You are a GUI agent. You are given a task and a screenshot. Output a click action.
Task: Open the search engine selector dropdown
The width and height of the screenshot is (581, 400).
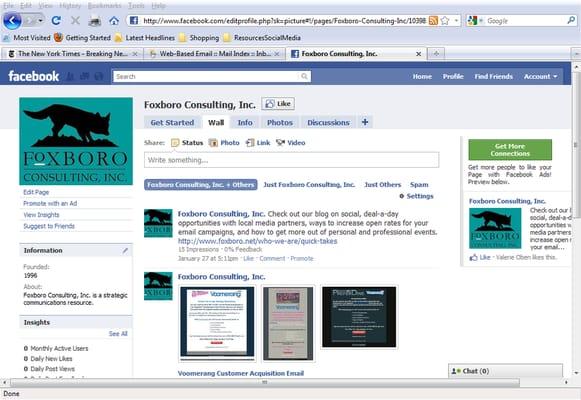point(475,21)
